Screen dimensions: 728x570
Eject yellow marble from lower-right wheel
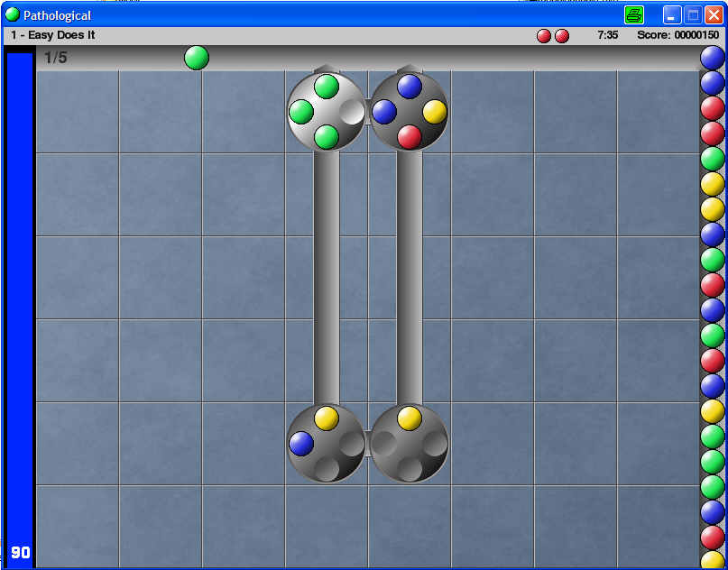coord(410,418)
